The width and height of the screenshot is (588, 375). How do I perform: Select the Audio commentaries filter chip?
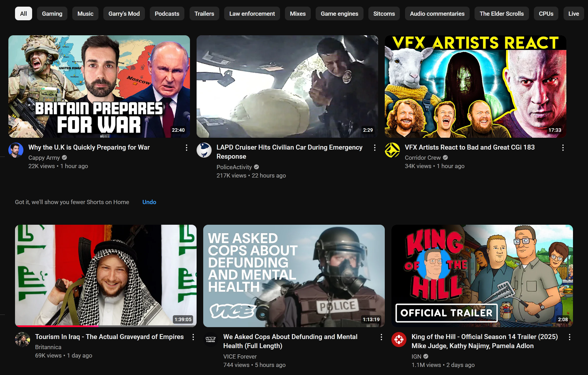[437, 14]
